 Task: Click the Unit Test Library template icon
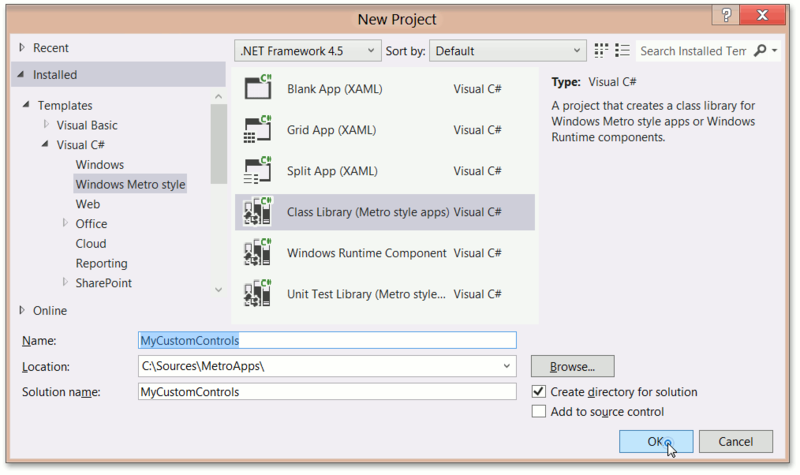click(x=258, y=293)
